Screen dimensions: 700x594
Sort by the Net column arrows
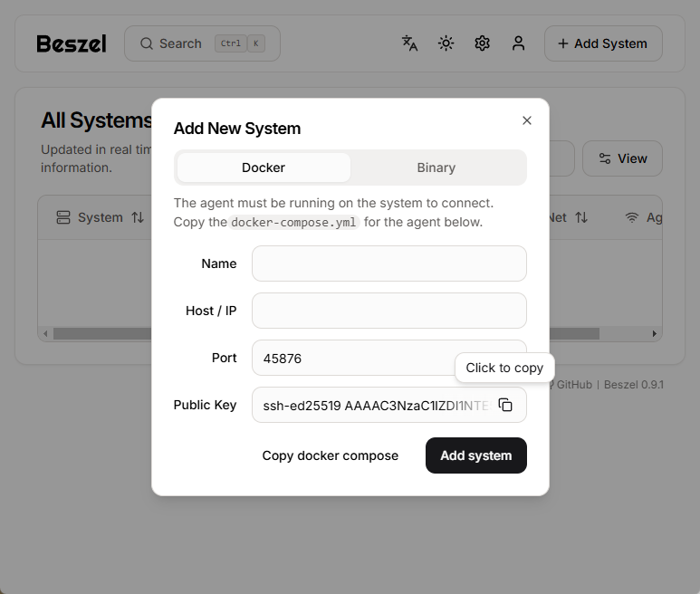pyautogui.click(x=581, y=217)
